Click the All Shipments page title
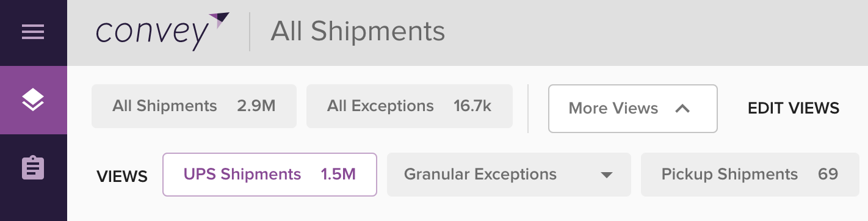The image size is (868, 221). pos(358,32)
